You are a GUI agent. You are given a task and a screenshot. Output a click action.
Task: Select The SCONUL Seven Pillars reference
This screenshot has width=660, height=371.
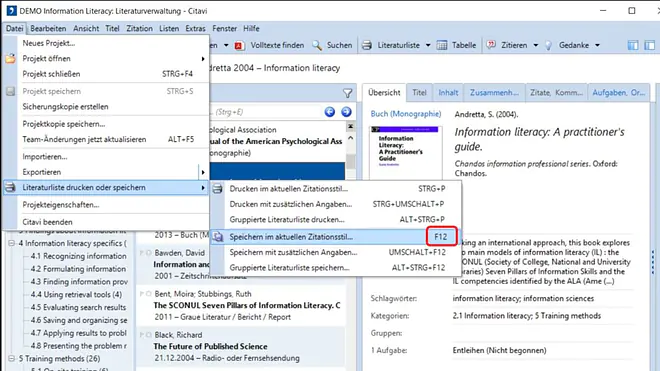click(x=242, y=305)
